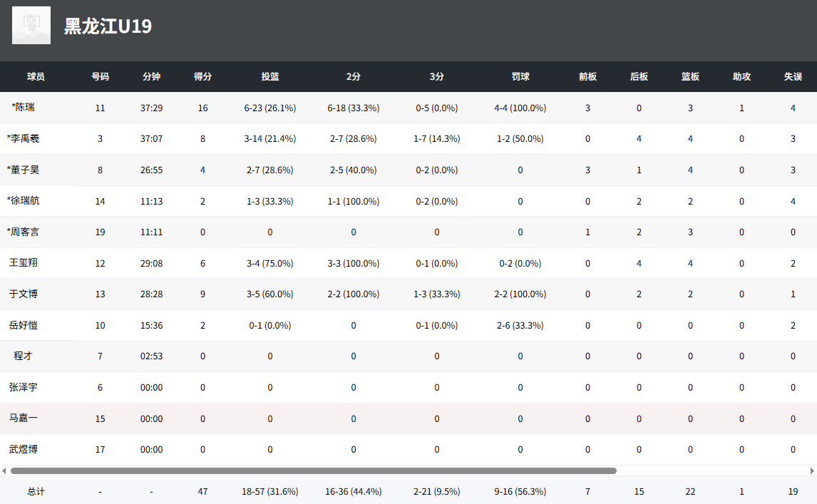Select the 号码 column header
Image resolution: width=817 pixels, height=504 pixels.
pyautogui.click(x=100, y=76)
